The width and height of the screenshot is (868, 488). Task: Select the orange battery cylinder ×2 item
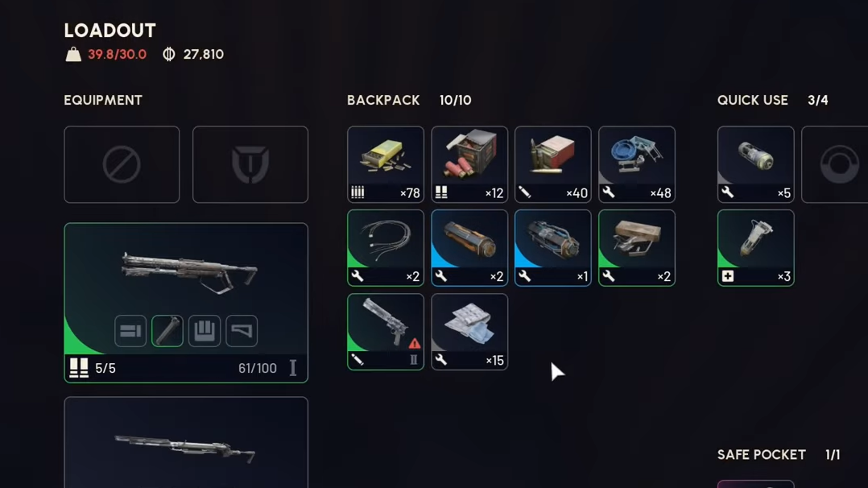pyautogui.click(x=469, y=247)
